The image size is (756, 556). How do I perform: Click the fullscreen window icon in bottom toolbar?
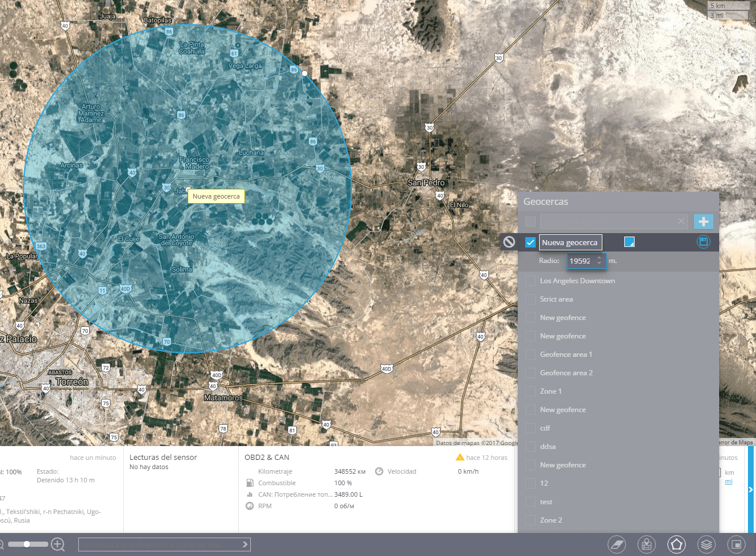[736, 544]
